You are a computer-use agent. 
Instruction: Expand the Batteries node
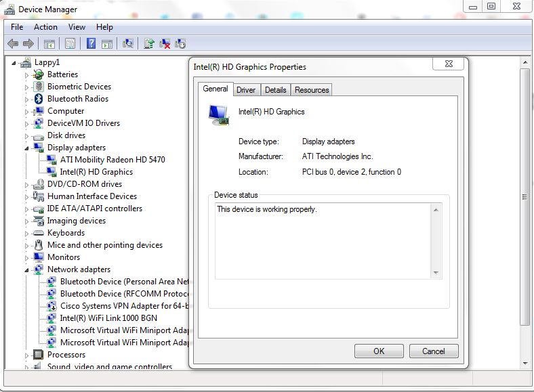coord(26,75)
